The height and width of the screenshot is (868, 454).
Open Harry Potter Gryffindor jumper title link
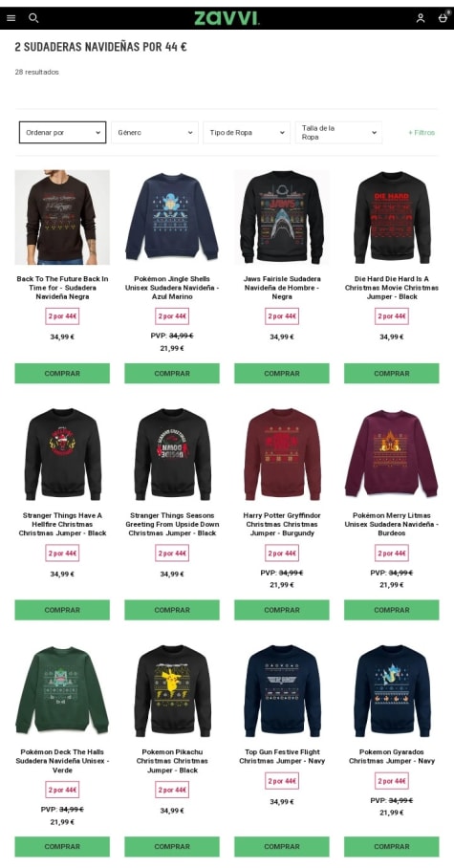pos(282,524)
